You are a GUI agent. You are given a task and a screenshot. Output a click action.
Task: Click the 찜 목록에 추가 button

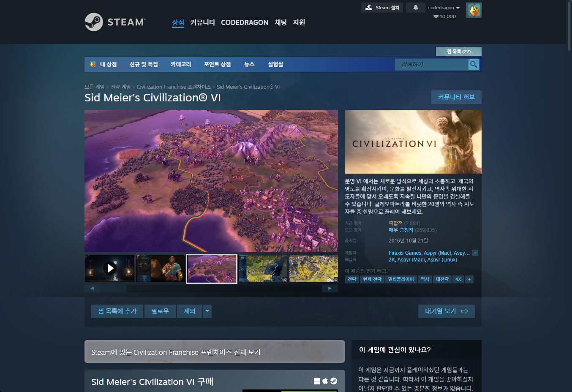click(x=117, y=311)
